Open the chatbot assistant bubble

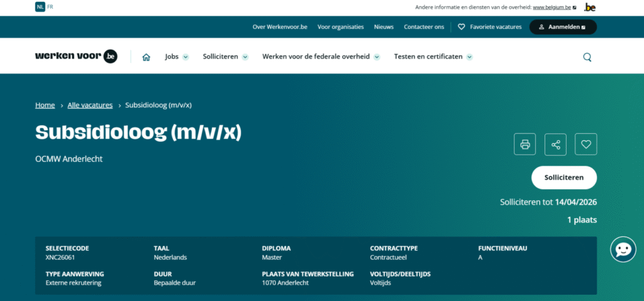click(x=623, y=249)
